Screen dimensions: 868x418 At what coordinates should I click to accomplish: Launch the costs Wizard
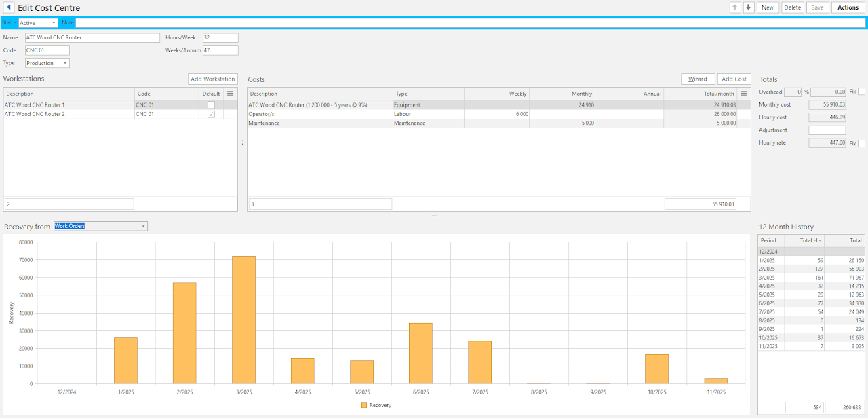pyautogui.click(x=697, y=79)
